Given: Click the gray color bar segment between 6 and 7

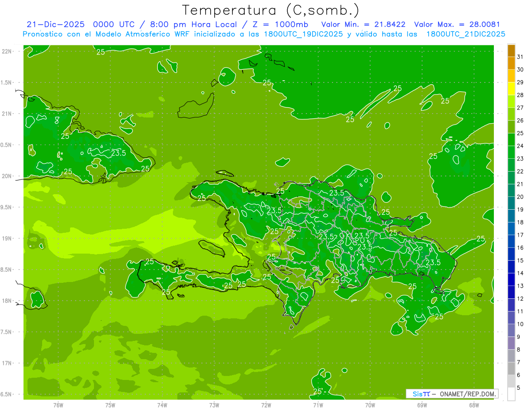Looking at the screenshot, I should point(511,369).
